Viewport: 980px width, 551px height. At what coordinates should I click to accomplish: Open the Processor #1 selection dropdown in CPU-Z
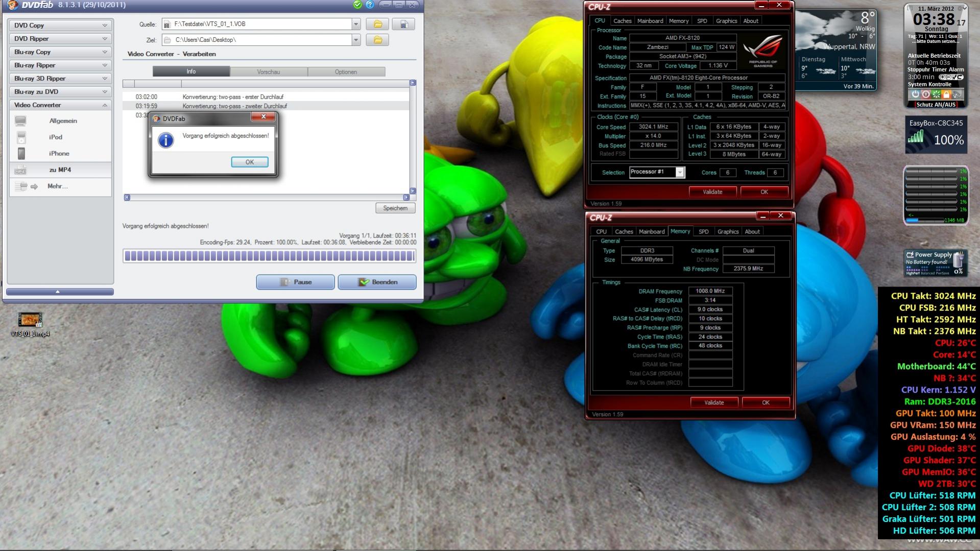[x=680, y=173]
